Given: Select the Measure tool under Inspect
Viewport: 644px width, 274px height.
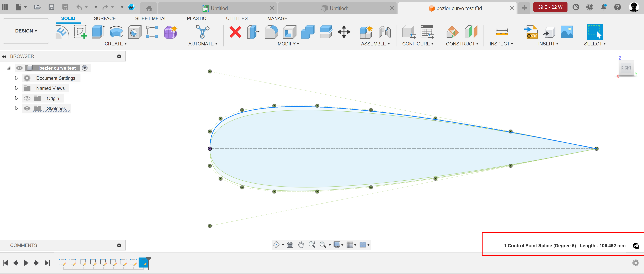Looking at the screenshot, I should pos(501,32).
